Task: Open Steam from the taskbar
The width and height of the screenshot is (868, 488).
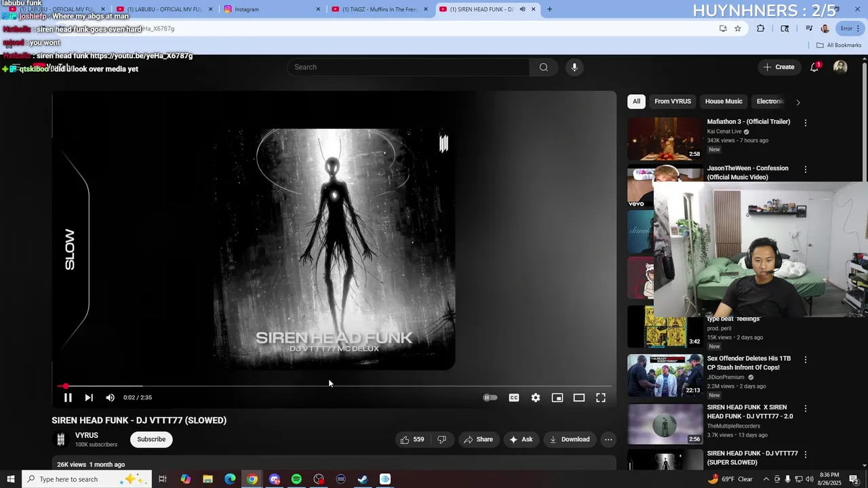Action: pos(363,479)
